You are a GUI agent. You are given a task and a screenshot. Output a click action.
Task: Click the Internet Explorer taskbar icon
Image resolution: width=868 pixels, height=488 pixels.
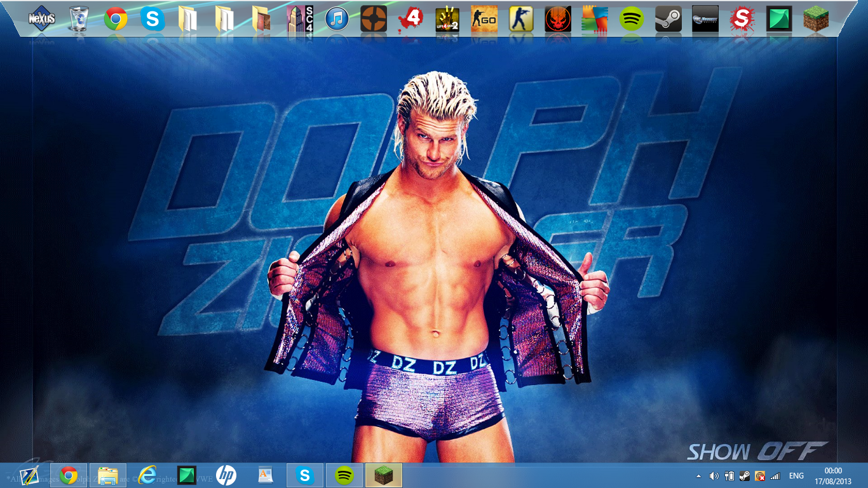[147, 475]
